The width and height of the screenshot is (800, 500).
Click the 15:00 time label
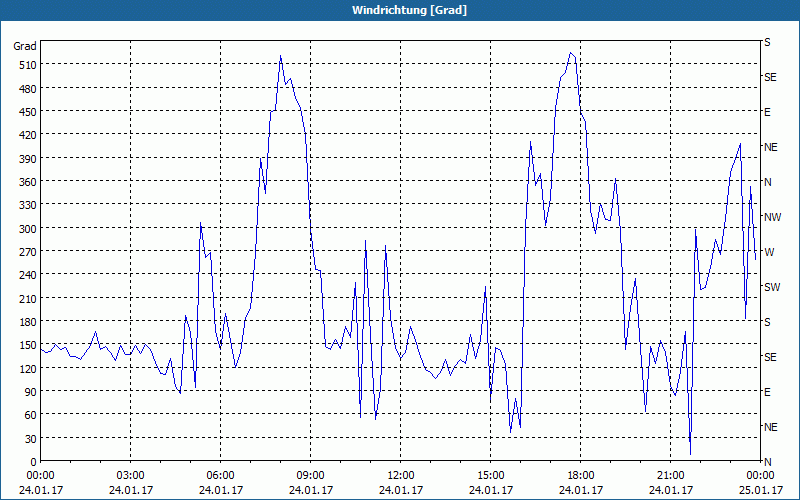pos(491,476)
